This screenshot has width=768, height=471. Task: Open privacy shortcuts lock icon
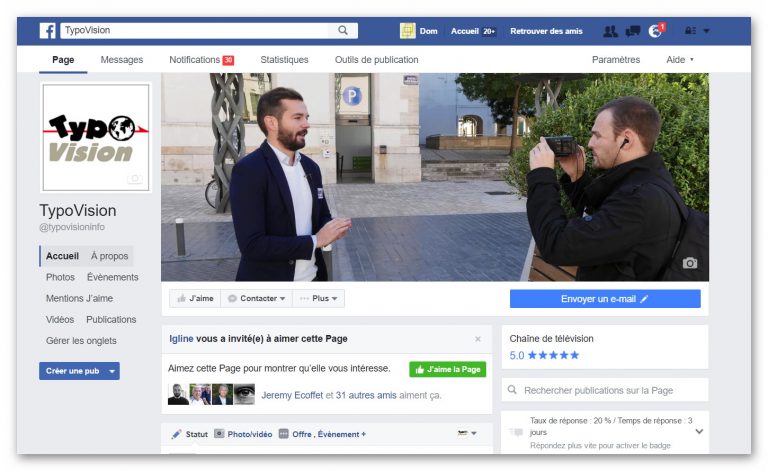click(690, 31)
